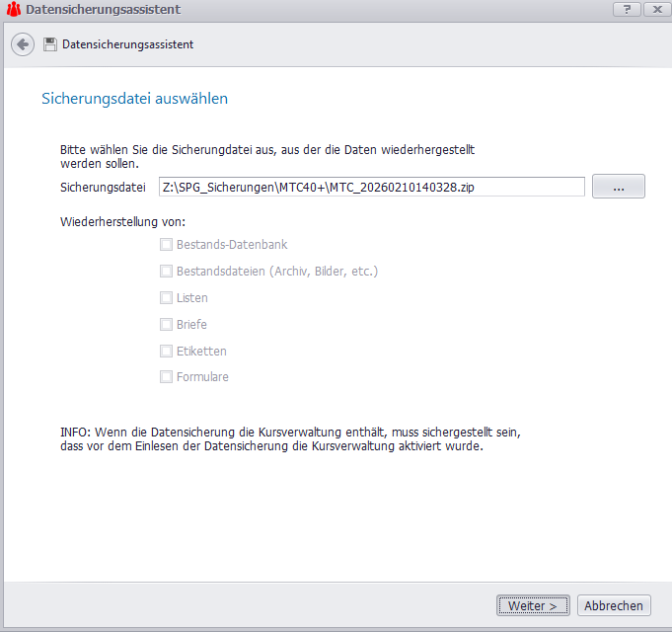This screenshot has height=632, width=672.
Task: Close the Datensicherungsassistent window
Action: point(653,9)
